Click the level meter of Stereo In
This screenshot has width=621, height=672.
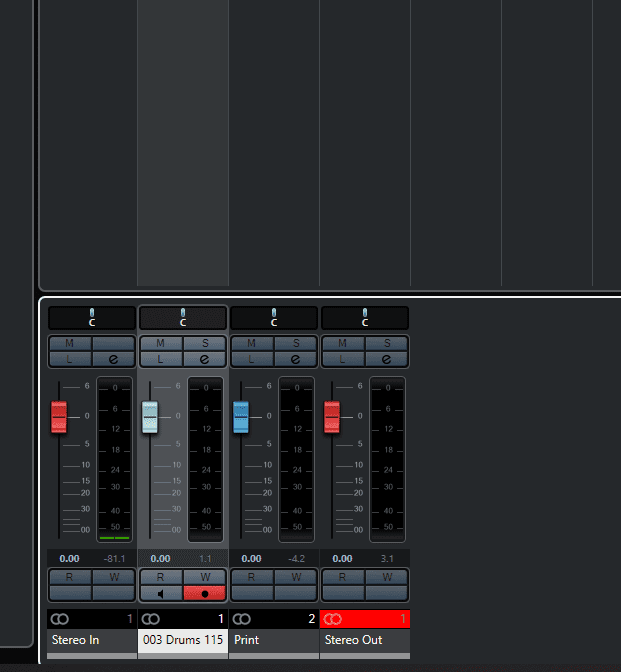coord(114,459)
